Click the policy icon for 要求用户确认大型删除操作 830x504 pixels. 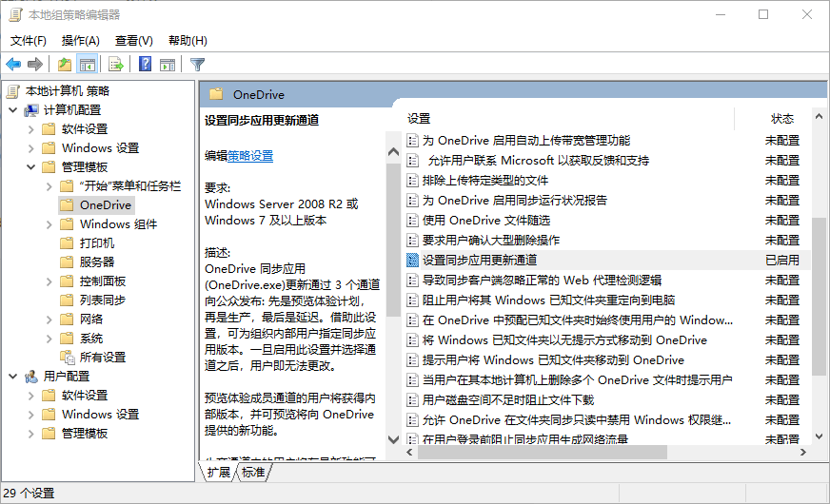(x=412, y=240)
